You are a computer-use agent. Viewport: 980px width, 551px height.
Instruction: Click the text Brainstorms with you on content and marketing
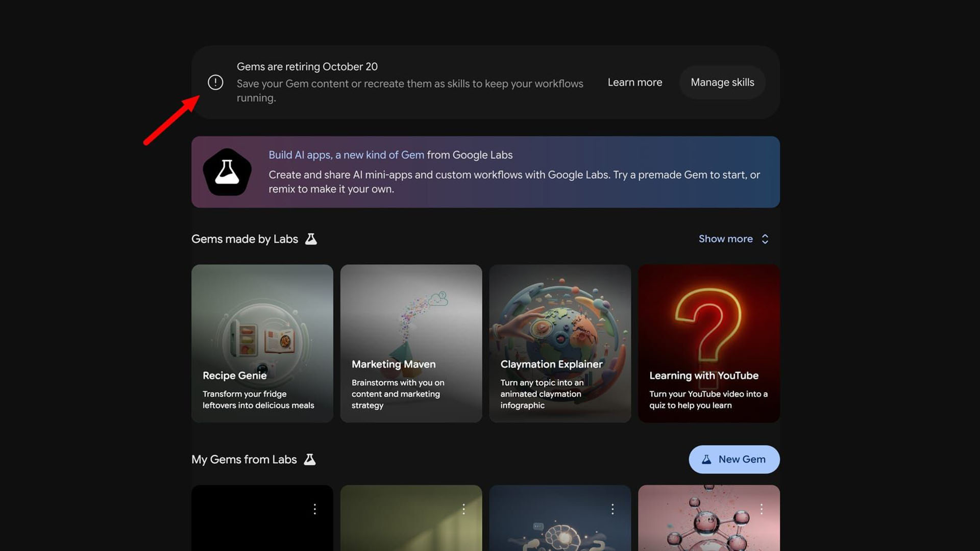[x=398, y=394]
